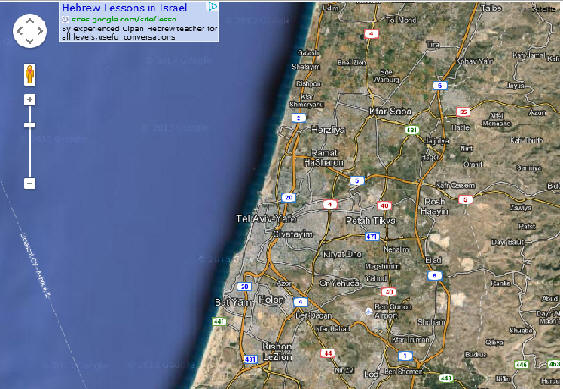Click the Herzliya city label

coord(328,130)
